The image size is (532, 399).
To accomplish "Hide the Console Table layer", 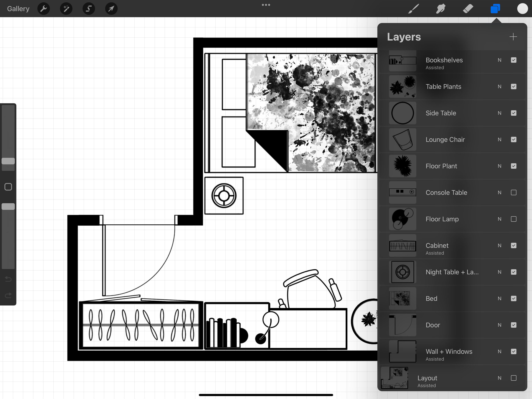I will click(x=514, y=192).
